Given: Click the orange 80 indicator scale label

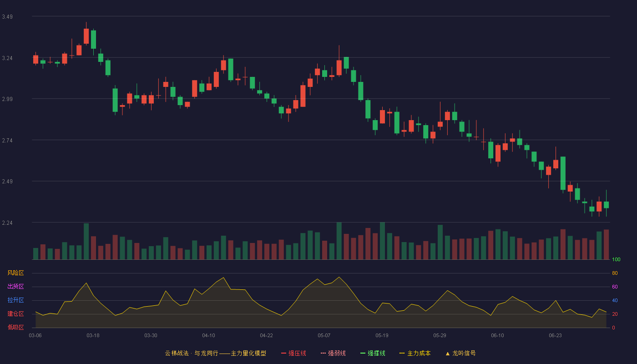Looking at the screenshot, I should click(615, 273).
